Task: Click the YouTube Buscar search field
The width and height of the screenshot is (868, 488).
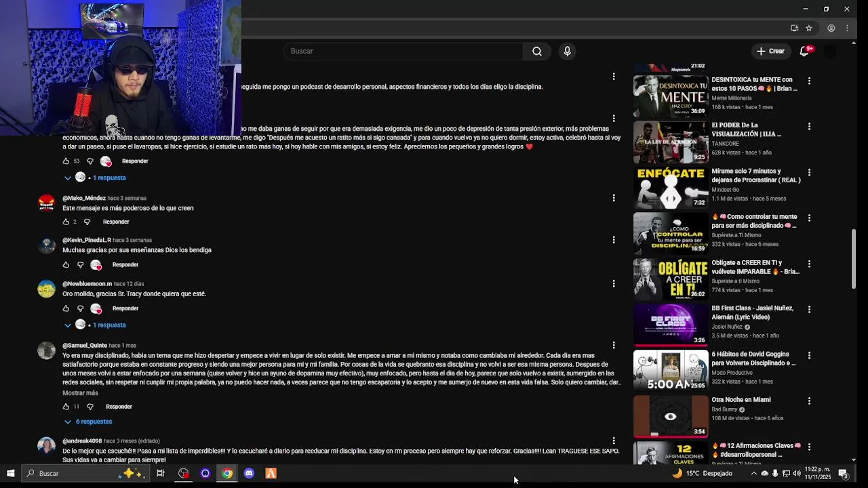Action: coord(403,52)
